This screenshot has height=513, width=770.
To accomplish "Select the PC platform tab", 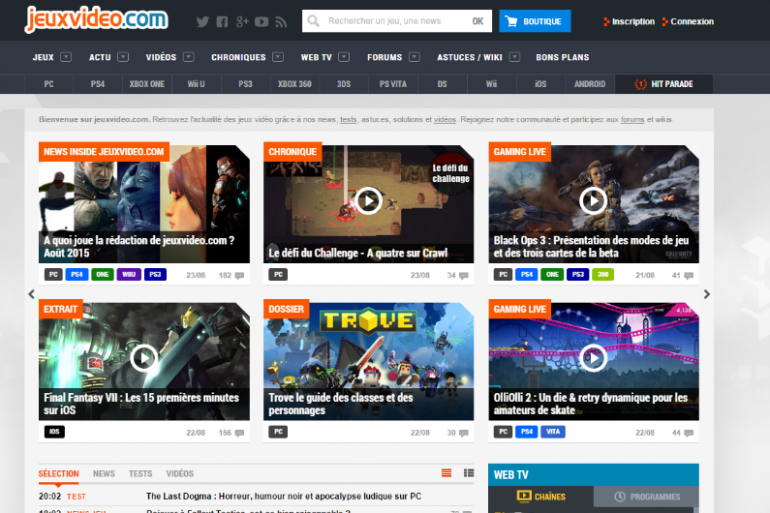I will coord(49,84).
